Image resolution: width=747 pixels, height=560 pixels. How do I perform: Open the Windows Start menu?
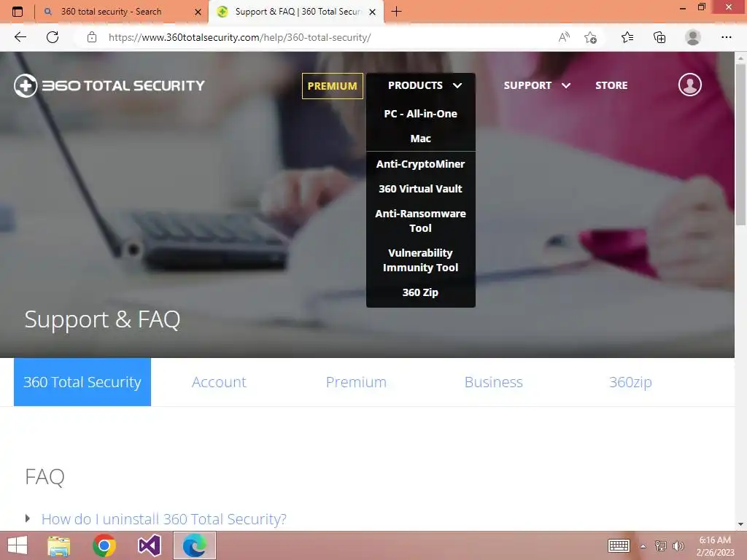click(18, 545)
